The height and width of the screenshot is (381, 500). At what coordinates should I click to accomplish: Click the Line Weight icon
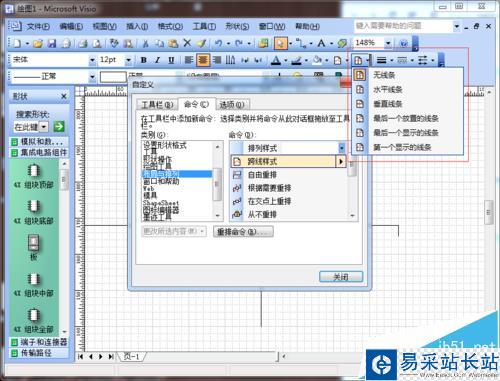(381, 60)
